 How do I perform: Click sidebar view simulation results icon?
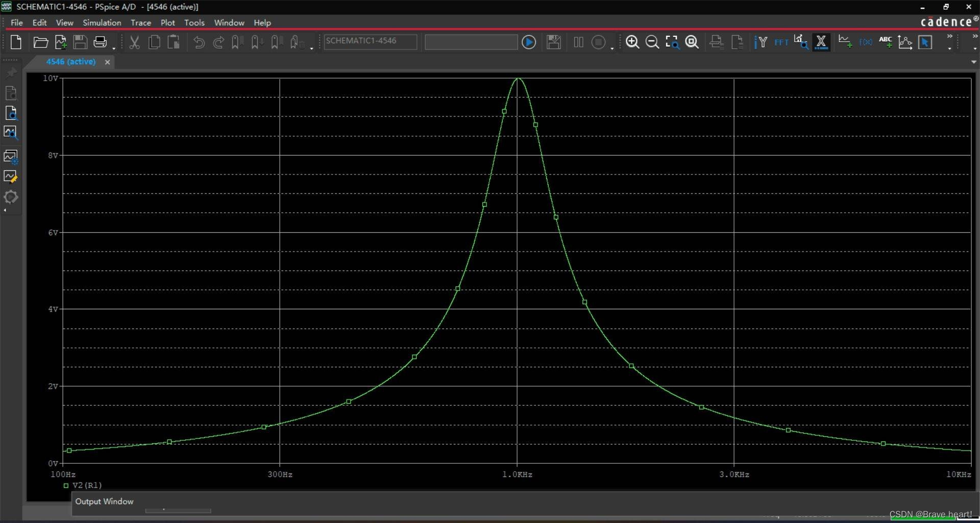11,133
